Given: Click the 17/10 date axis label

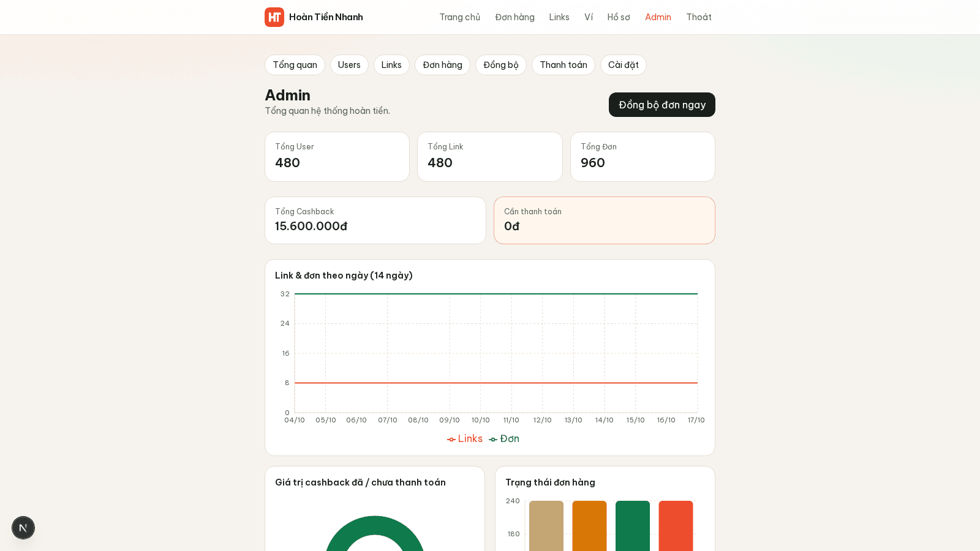Looking at the screenshot, I should tap(696, 420).
